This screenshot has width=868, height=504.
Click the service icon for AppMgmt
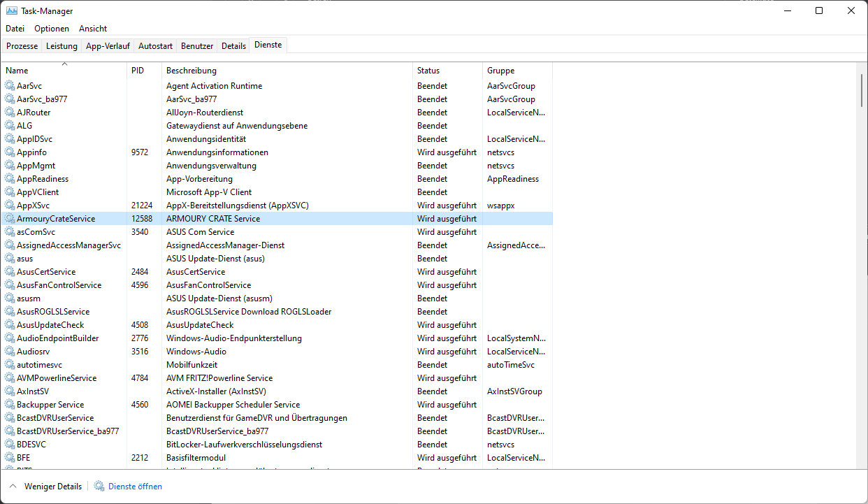coord(10,166)
